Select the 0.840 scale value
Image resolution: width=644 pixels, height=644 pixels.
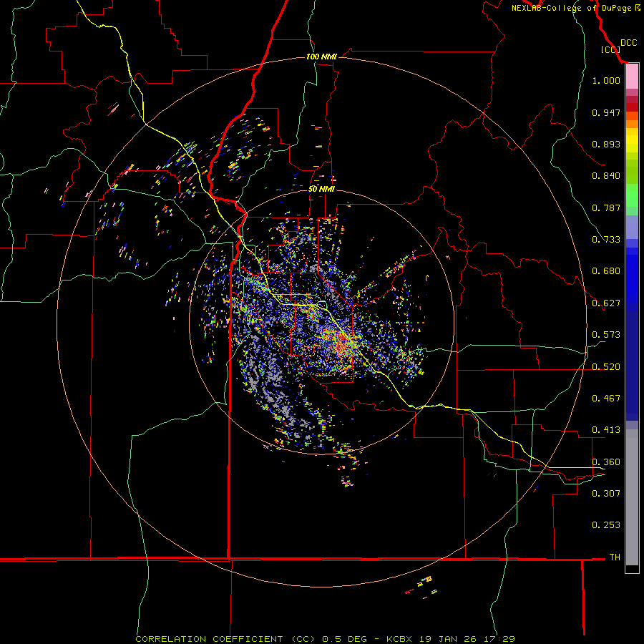pos(606,176)
